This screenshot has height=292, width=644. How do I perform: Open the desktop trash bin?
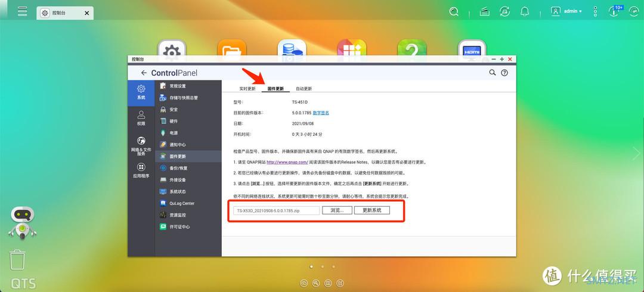pyautogui.click(x=18, y=260)
